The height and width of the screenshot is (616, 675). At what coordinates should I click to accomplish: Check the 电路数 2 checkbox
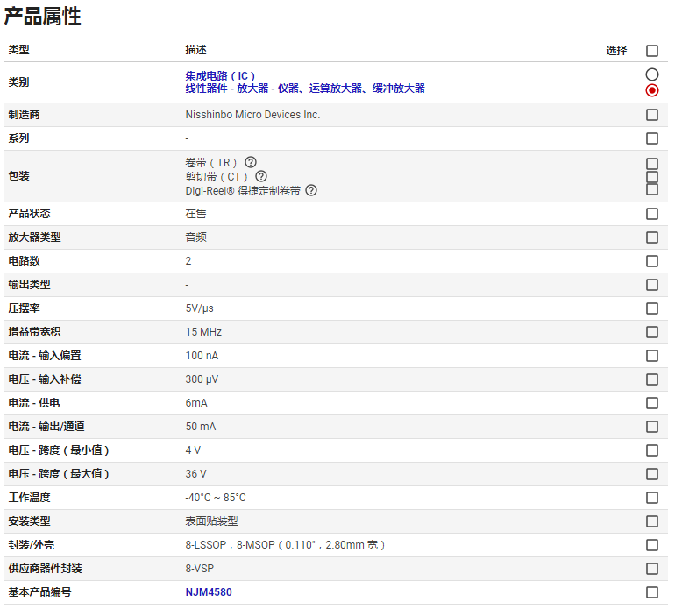tap(651, 261)
